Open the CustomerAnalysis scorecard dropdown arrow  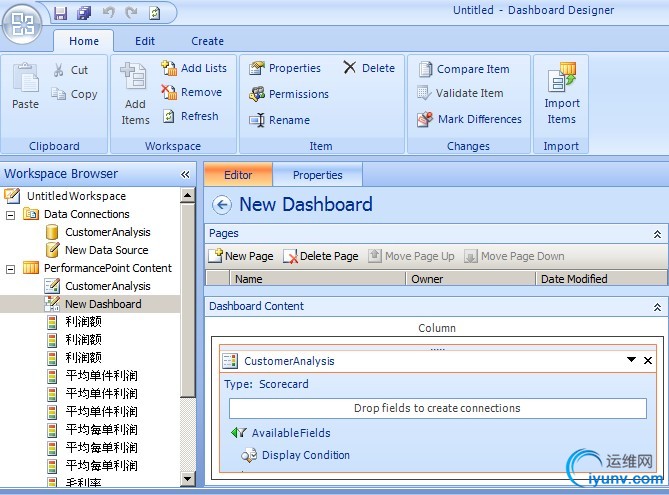[631, 360]
